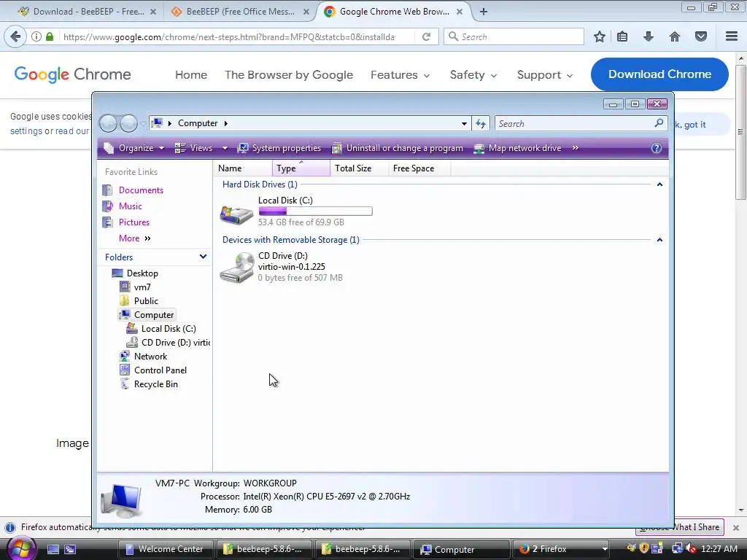Click Choose What I Share button
747x560 pixels.
pos(679,527)
